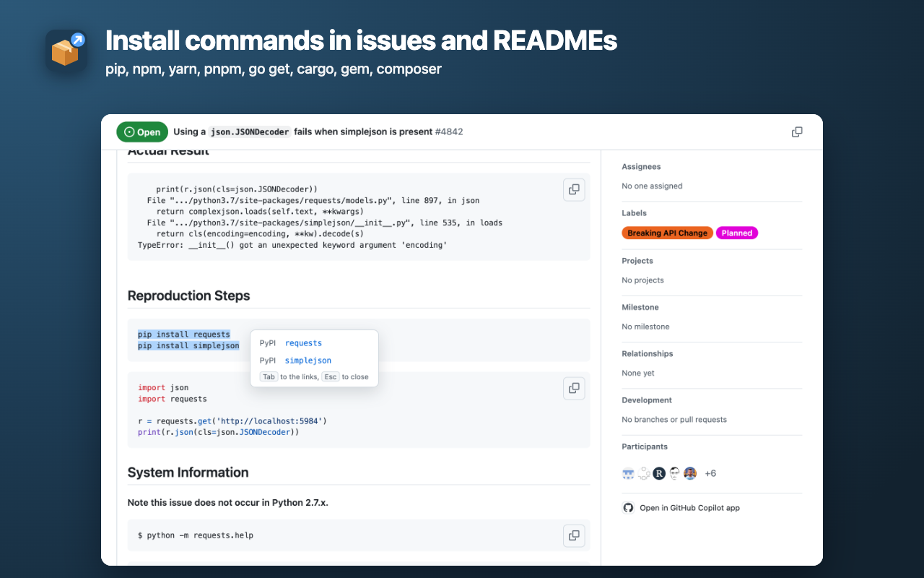This screenshot has width=924, height=578.
Task: Click the 'import requests' code line
Action: (173, 399)
